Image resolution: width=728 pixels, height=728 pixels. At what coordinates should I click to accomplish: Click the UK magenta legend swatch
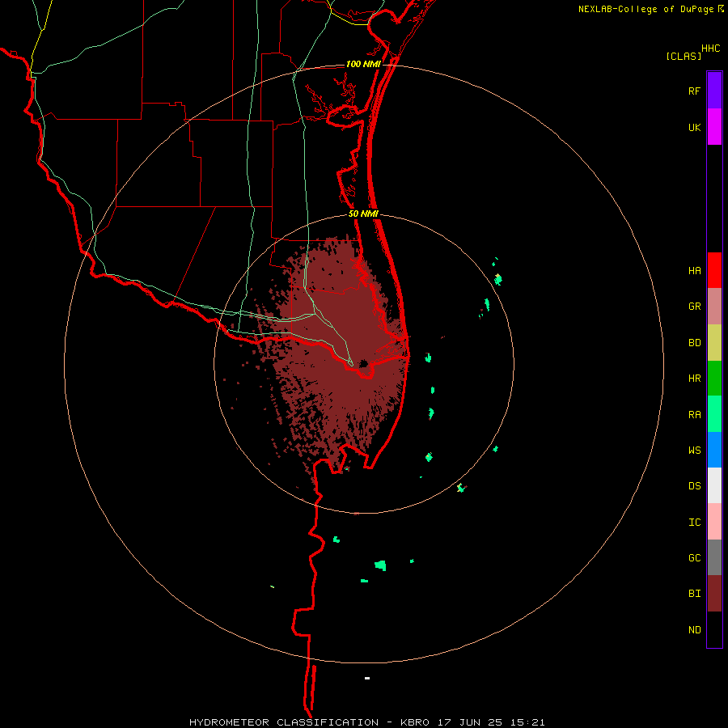click(x=714, y=126)
